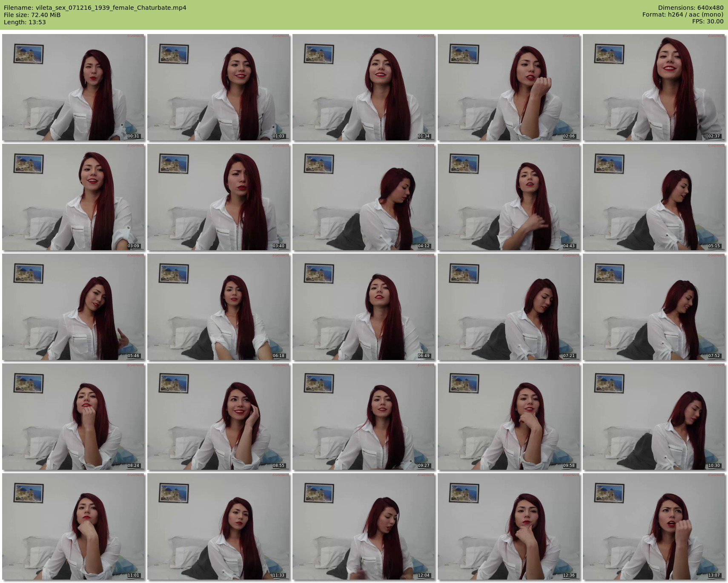Open the frame at 03:09

73,197
